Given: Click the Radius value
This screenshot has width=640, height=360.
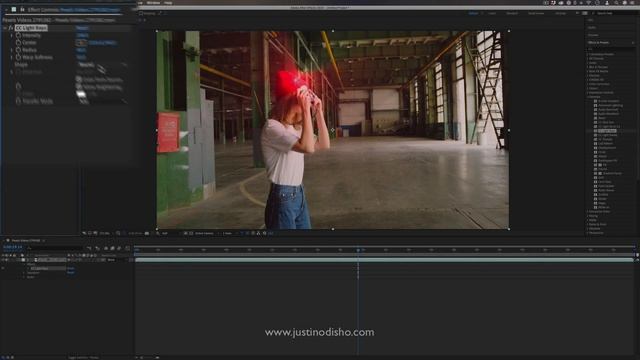Looking at the screenshot, I should (x=81, y=50).
